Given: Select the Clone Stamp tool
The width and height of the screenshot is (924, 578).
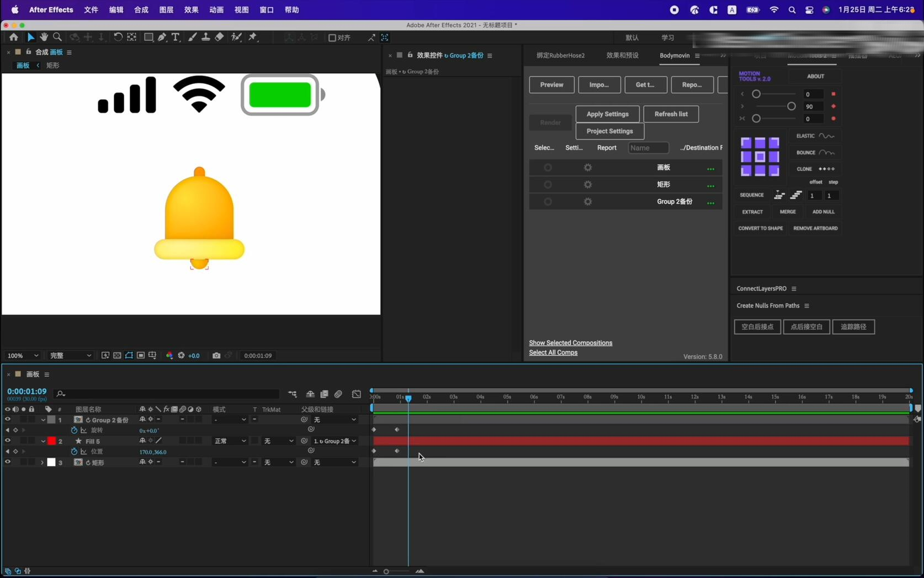Looking at the screenshot, I should pyautogui.click(x=205, y=37).
